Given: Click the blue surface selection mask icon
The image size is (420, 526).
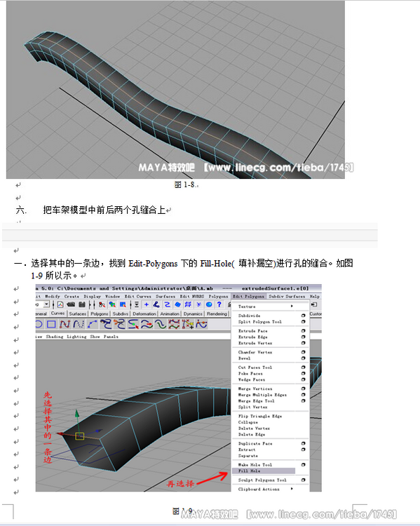Looking at the screenshot, I should (x=177, y=304).
